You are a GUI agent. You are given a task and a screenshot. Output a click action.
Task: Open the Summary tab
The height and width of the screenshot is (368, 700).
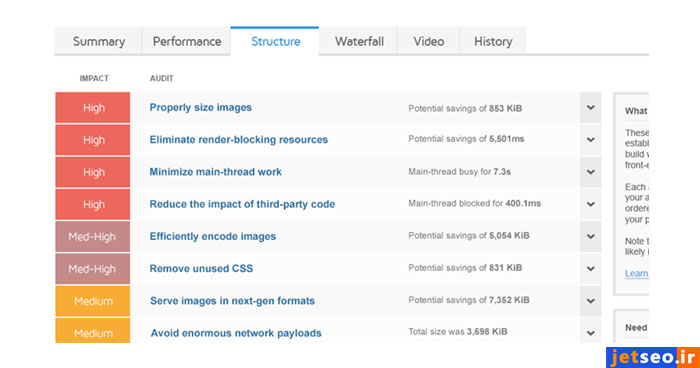coord(98,41)
